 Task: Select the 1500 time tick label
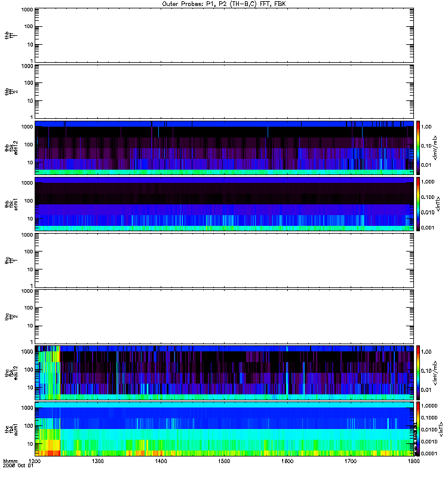pos(224,461)
